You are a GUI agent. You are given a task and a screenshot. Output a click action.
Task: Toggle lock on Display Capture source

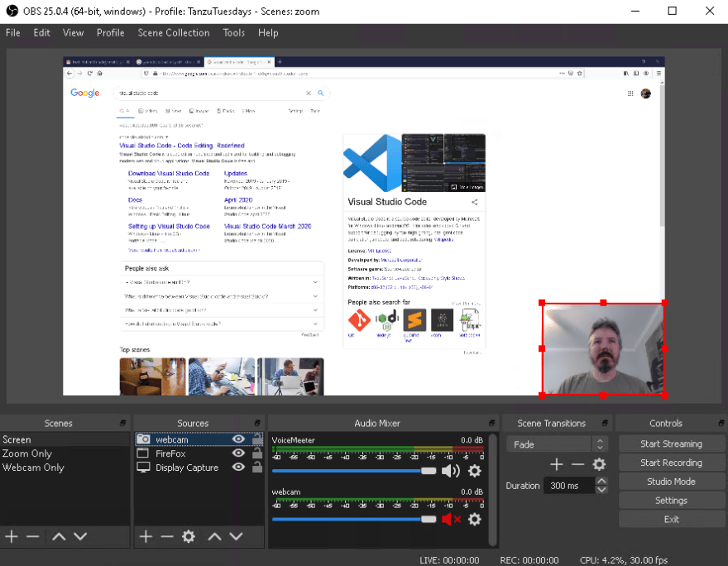[x=257, y=467]
